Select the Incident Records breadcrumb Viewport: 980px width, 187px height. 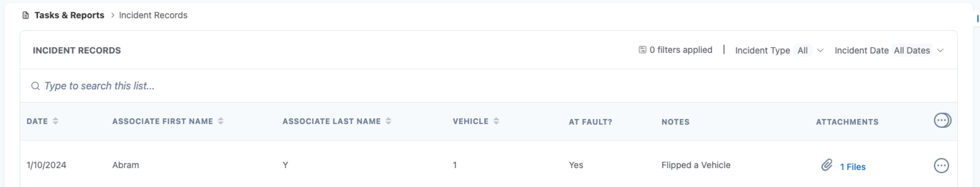153,15
